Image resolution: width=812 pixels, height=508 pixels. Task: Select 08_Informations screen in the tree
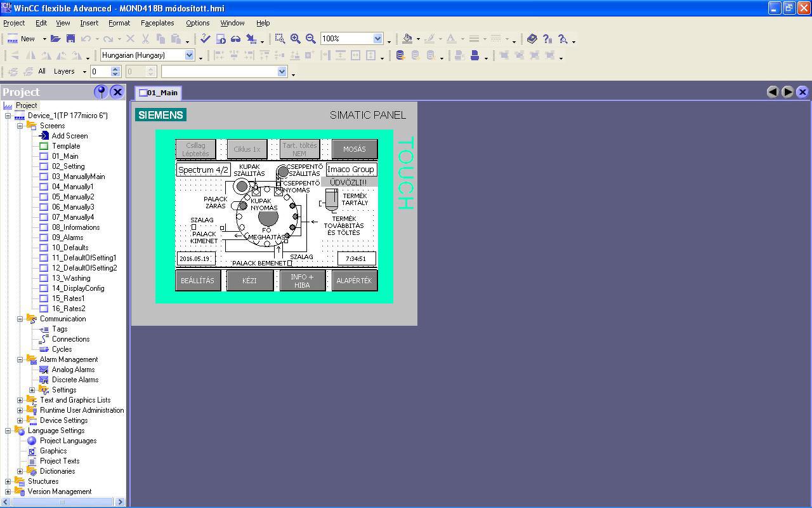point(75,227)
